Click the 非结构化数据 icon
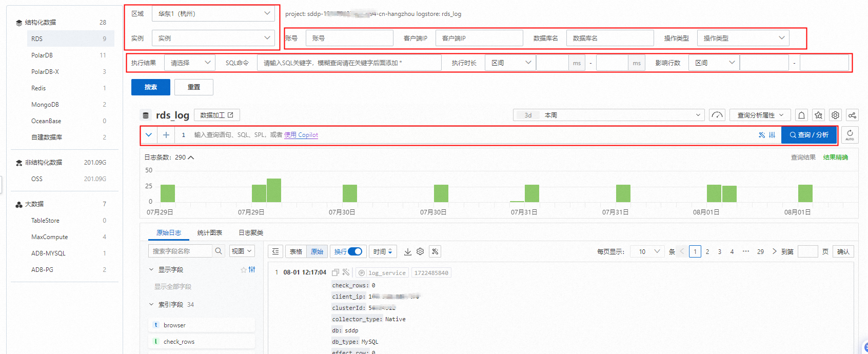This screenshot has height=354, width=868. point(19,163)
